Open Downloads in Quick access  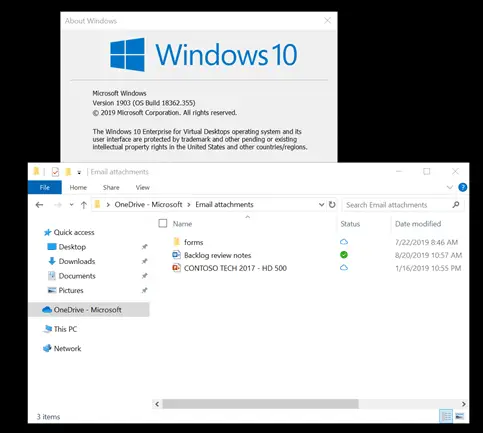(77, 261)
